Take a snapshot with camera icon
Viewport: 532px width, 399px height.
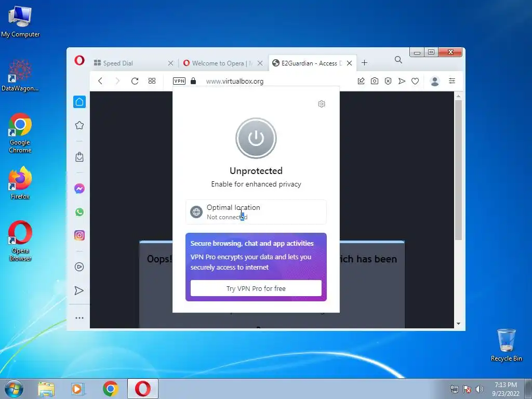click(374, 81)
